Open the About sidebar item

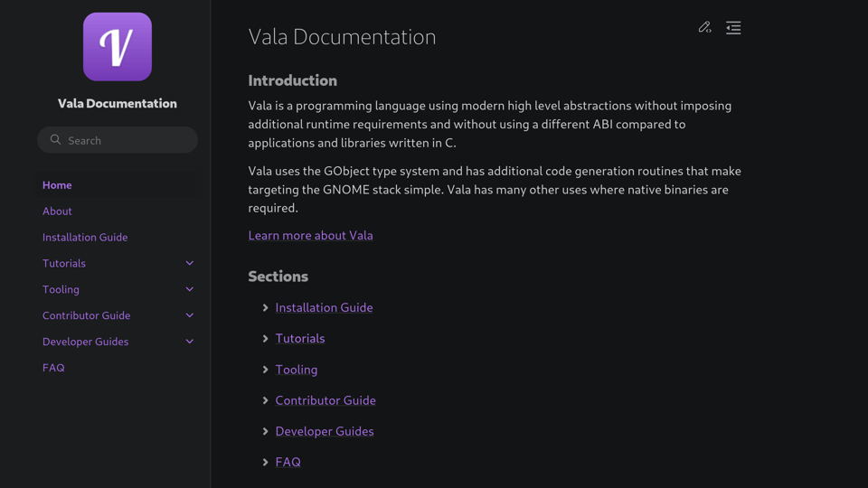point(57,211)
